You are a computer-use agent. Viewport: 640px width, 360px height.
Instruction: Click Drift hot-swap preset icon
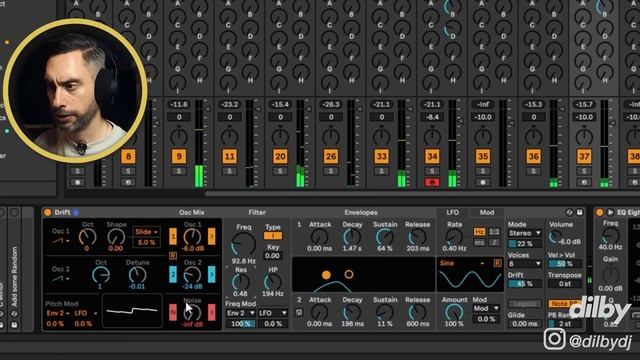tap(569, 212)
